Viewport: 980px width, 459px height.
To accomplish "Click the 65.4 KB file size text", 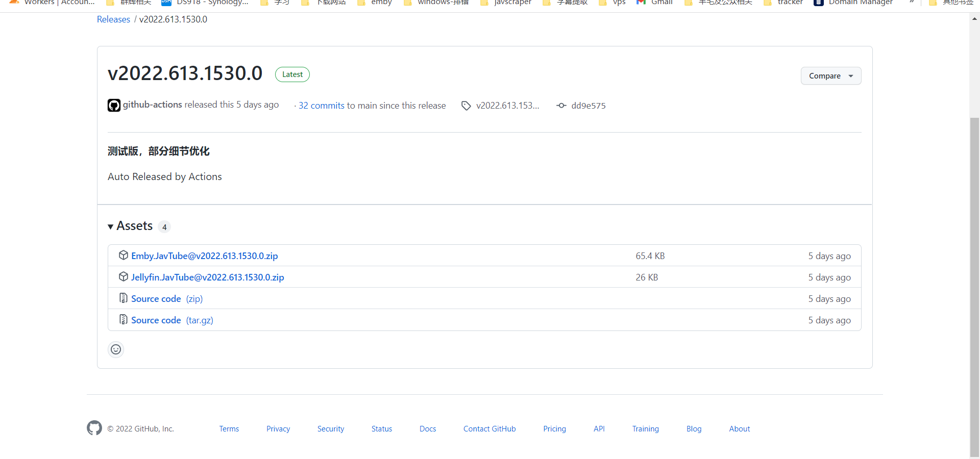I will tap(650, 256).
